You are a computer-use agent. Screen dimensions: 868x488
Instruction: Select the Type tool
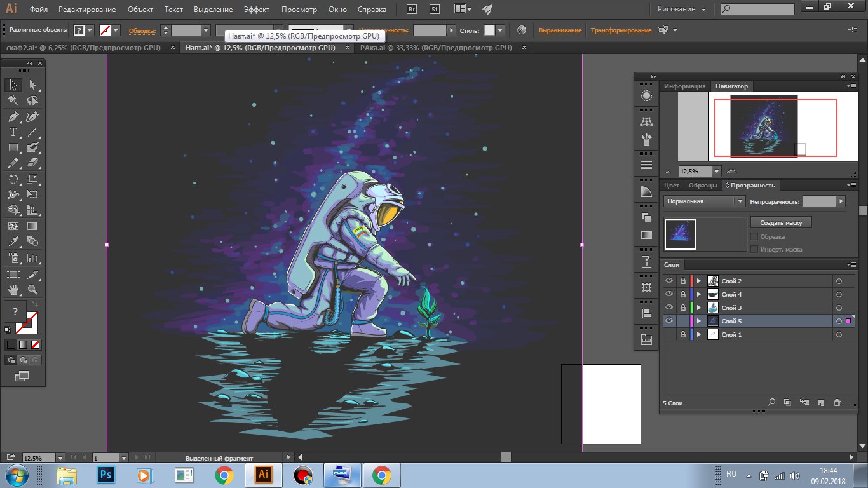click(13, 132)
